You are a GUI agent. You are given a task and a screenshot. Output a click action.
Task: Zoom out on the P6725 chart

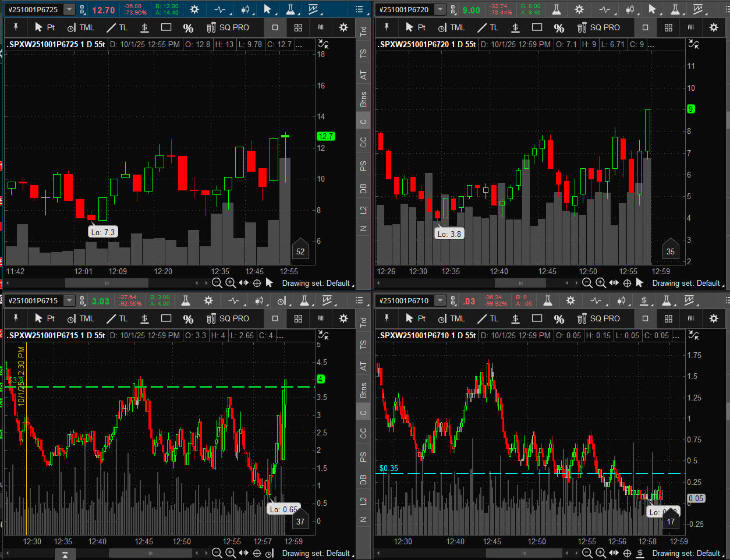coord(217,283)
